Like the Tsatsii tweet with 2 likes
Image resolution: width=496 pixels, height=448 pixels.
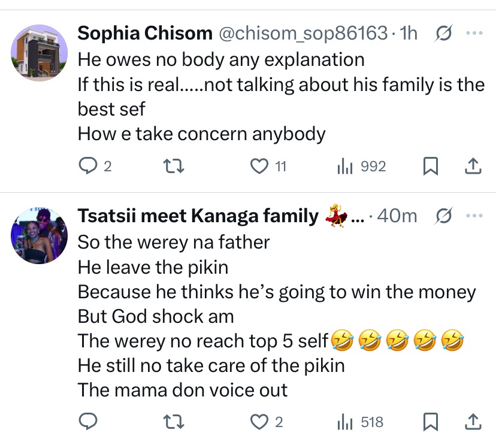pyautogui.click(x=259, y=422)
